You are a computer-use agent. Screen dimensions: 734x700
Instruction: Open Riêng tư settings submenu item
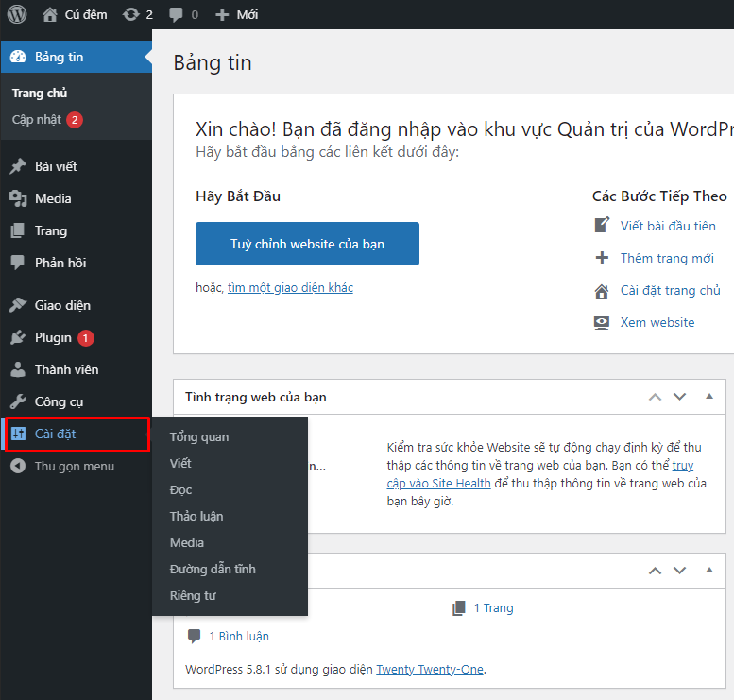pyautogui.click(x=193, y=595)
